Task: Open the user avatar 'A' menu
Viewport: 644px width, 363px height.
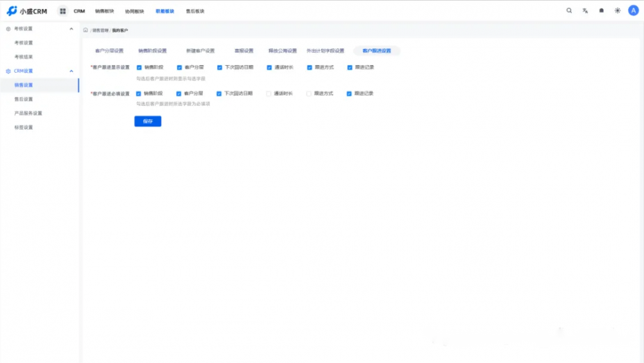Action: click(x=633, y=11)
